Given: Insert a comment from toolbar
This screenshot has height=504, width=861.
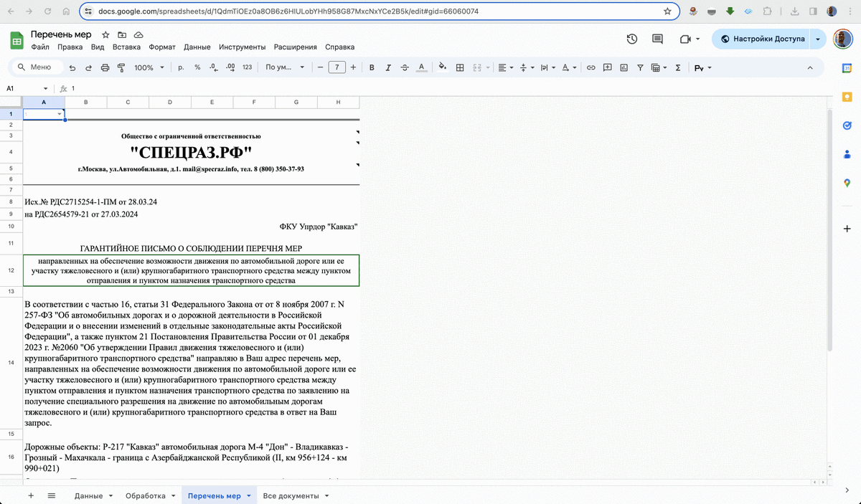Looking at the screenshot, I should [x=608, y=67].
